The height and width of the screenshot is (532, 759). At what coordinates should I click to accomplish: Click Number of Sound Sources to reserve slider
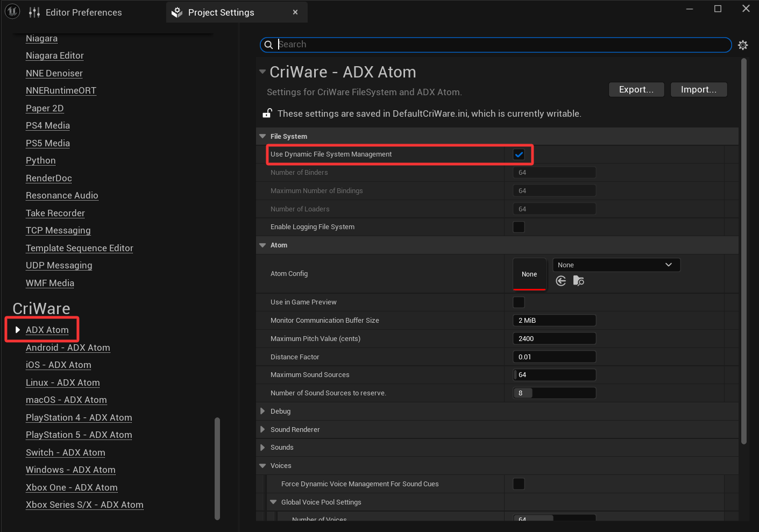(555, 393)
